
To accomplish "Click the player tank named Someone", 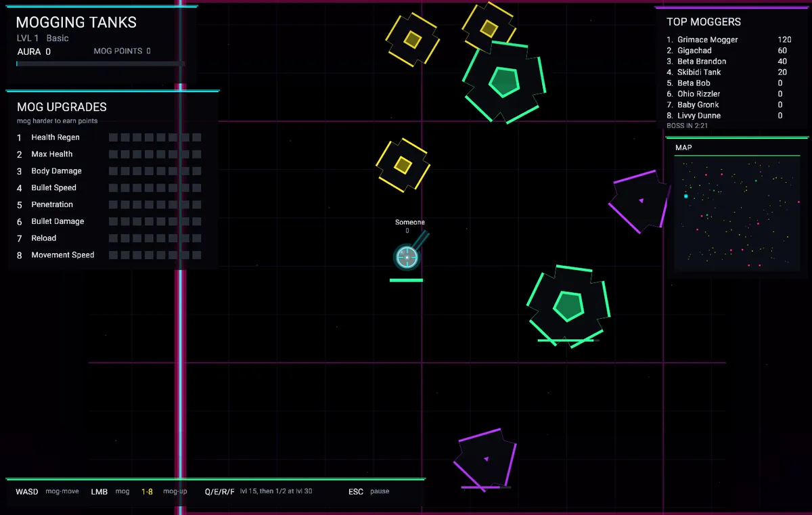I will tap(407, 256).
